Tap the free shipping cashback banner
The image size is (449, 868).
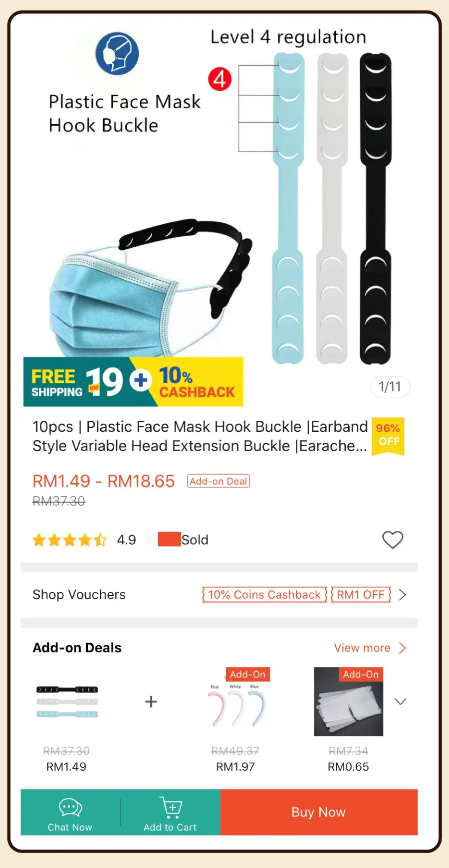[x=133, y=382]
